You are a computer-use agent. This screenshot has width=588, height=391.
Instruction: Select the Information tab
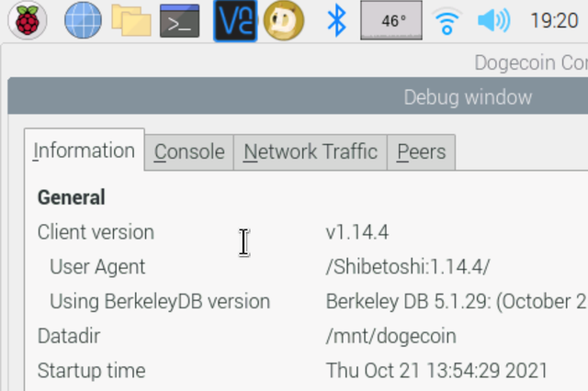coord(84,151)
